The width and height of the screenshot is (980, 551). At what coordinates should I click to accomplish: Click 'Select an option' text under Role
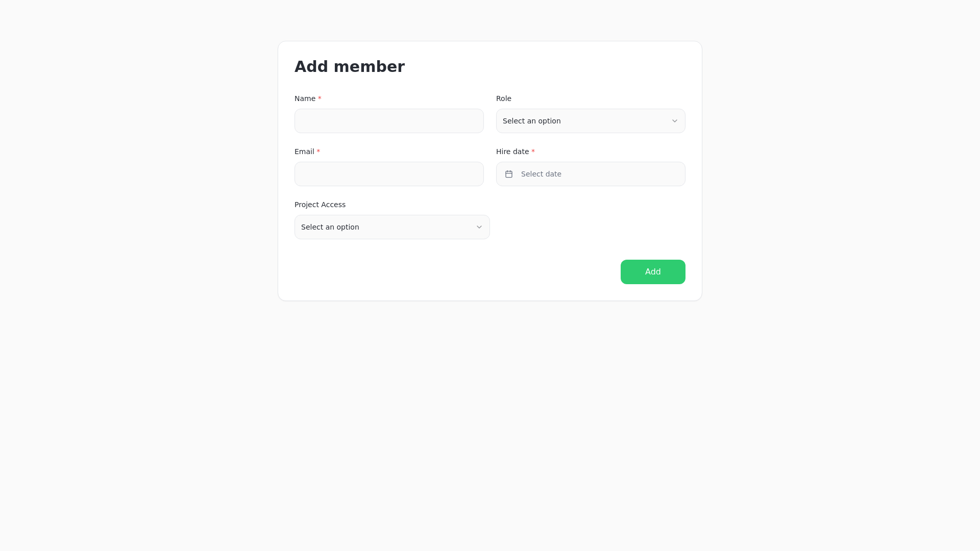coord(532,121)
